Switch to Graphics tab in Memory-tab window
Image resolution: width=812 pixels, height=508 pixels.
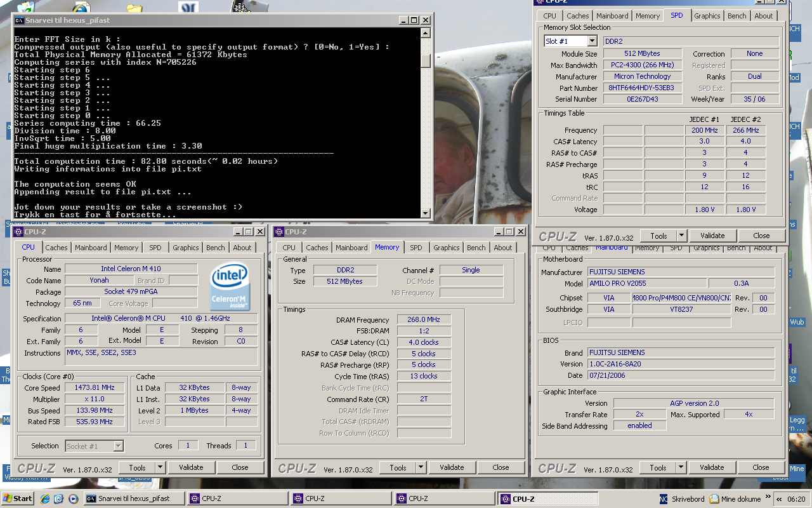click(446, 248)
